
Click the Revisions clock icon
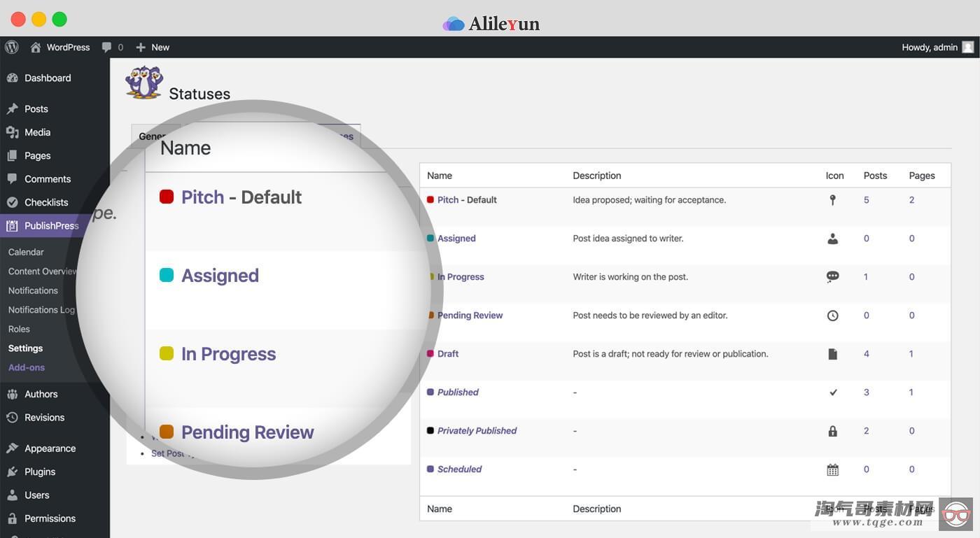pyautogui.click(x=12, y=418)
